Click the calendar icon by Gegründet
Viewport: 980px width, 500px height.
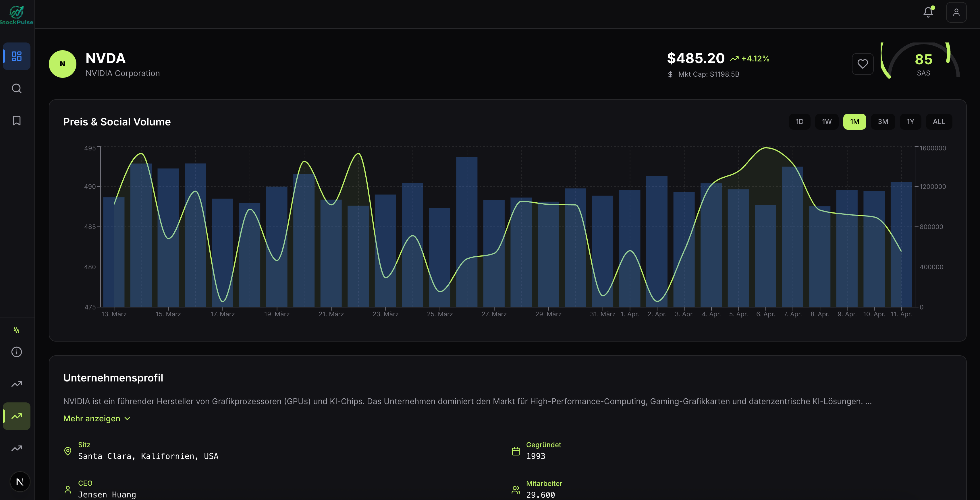click(516, 451)
